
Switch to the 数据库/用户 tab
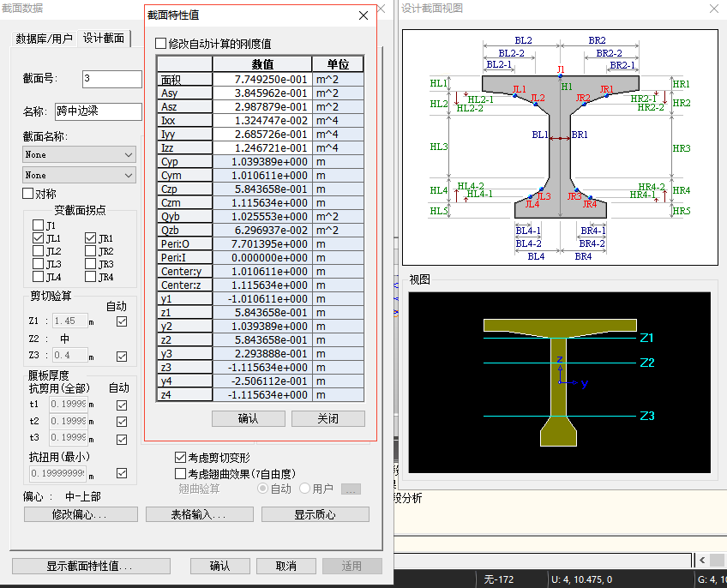(x=44, y=39)
